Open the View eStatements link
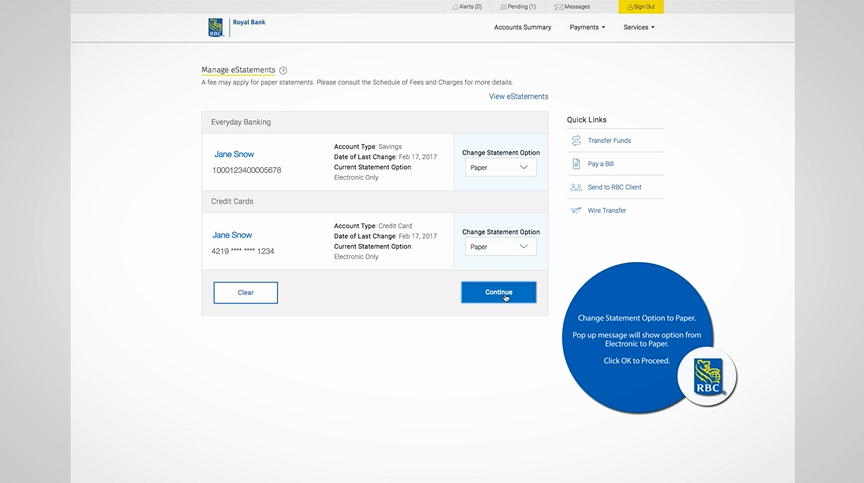Screen dimensions: 864x483 click(x=518, y=96)
